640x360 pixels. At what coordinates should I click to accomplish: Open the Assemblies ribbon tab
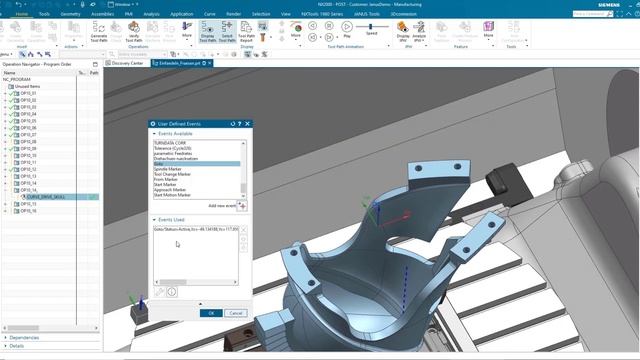pyautogui.click(x=102, y=14)
